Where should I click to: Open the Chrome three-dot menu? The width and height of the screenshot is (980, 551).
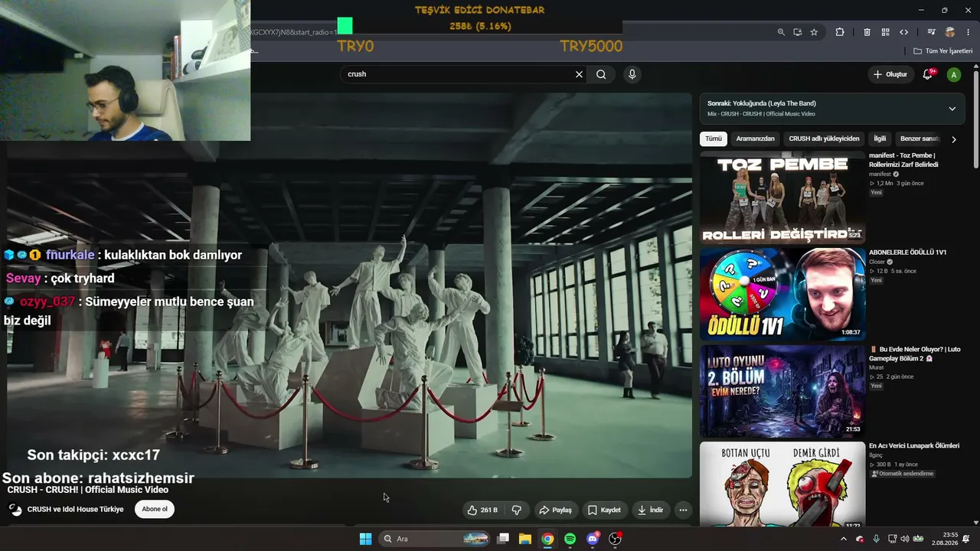click(x=969, y=32)
